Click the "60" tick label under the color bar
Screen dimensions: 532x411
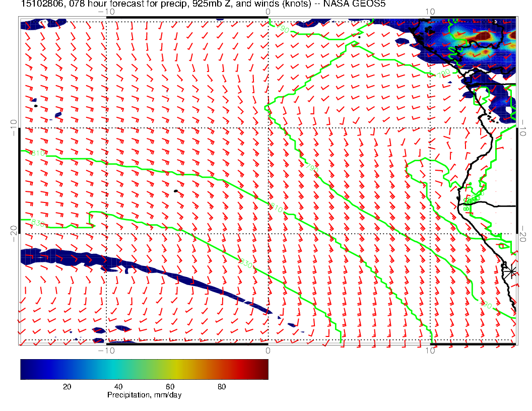170,387
